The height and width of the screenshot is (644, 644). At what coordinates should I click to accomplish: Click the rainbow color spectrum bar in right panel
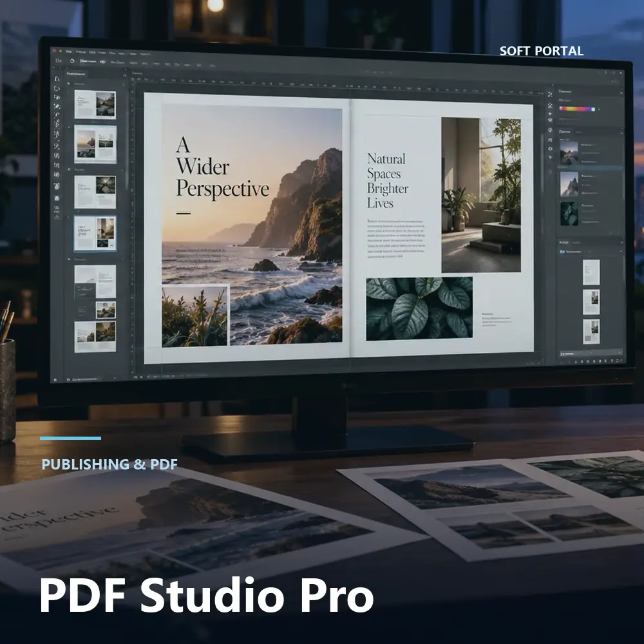point(576,109)
